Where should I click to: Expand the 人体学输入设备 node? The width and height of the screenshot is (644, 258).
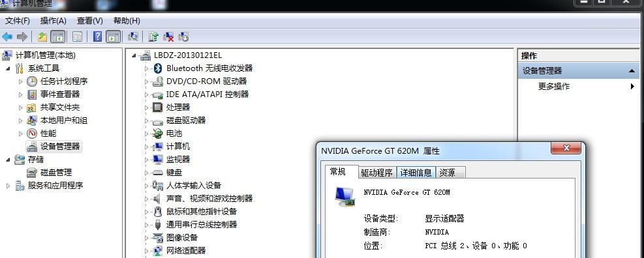coord(147,186)
